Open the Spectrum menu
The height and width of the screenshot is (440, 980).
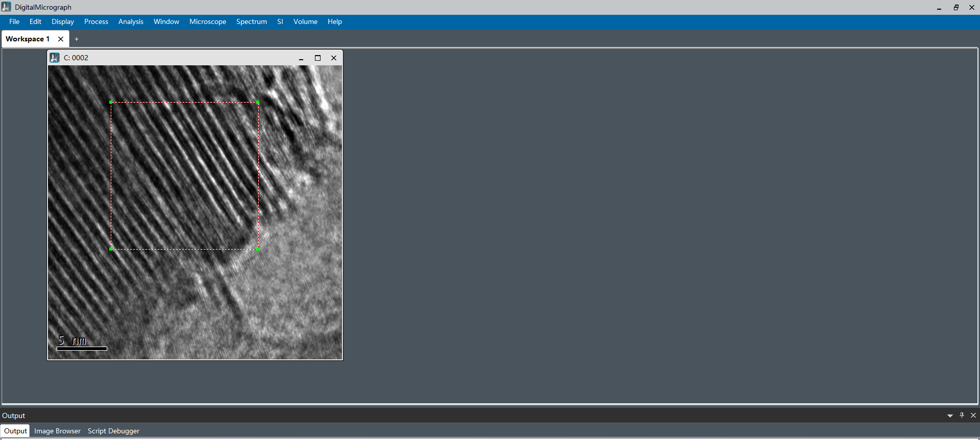click(x=252, y=21)
